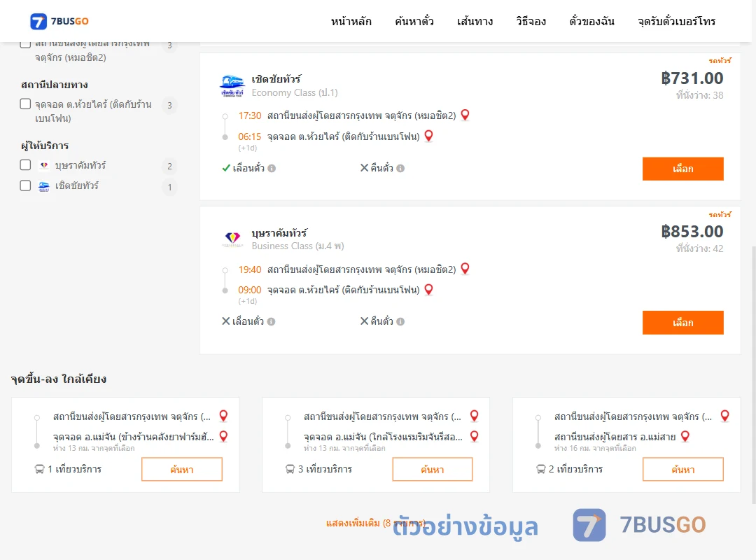Screen dimensions: 756x560
Task: Click ค้นหา in the 3 เที่ยวบริการ card
Action: click(x=433, y=469)
